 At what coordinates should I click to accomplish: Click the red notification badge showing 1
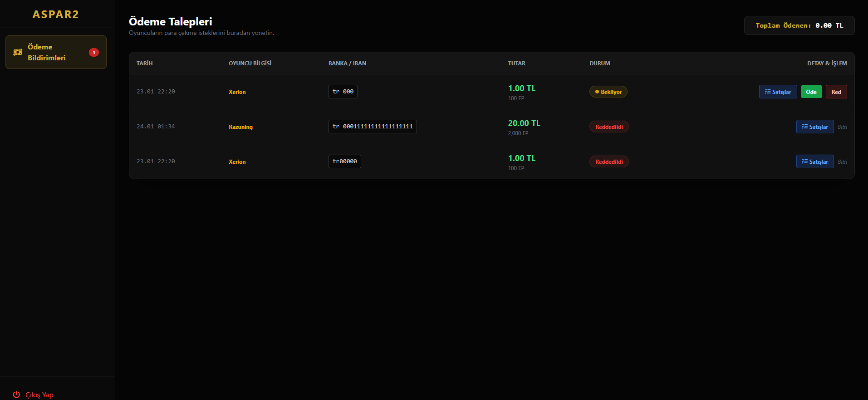[94, 52]
